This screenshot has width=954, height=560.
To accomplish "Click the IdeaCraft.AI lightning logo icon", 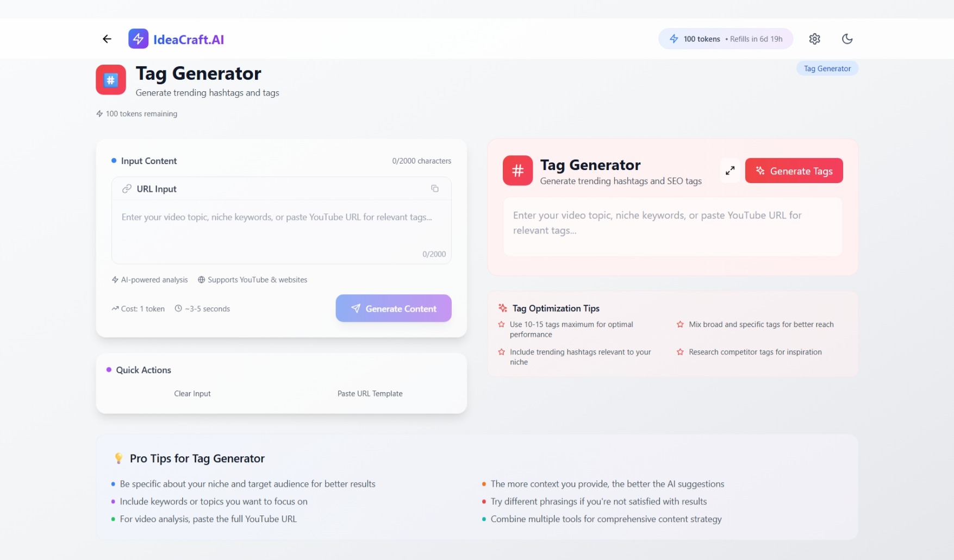I will [138, 39].
